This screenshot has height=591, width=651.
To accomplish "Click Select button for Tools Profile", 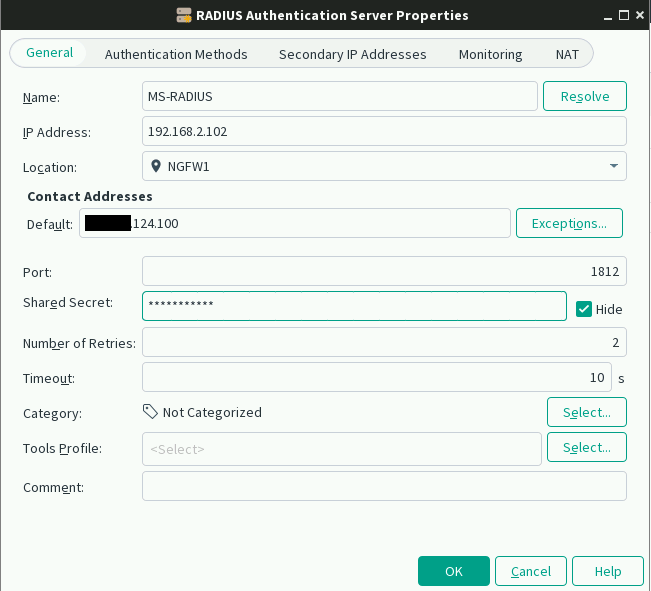I will tap(586, 447).
